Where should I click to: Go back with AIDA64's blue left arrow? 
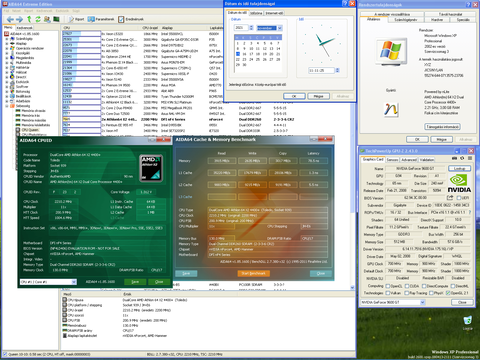tap(10, 19)
